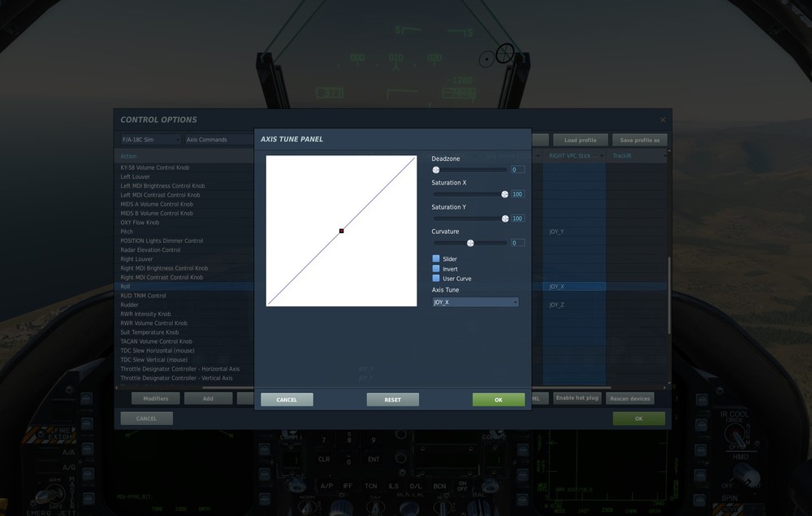Click the TrackIR column header
The height and width of the screenshot is (516, 812).
point(637,156)
